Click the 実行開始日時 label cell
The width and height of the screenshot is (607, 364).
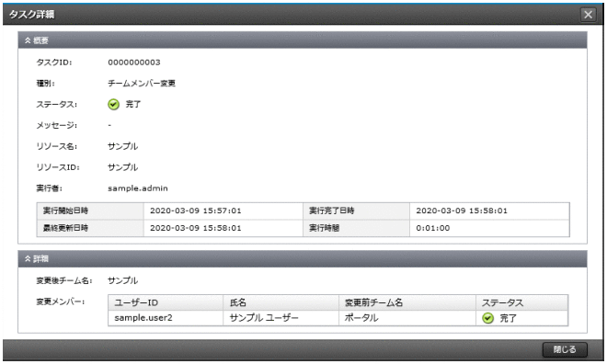click(90, 210)
